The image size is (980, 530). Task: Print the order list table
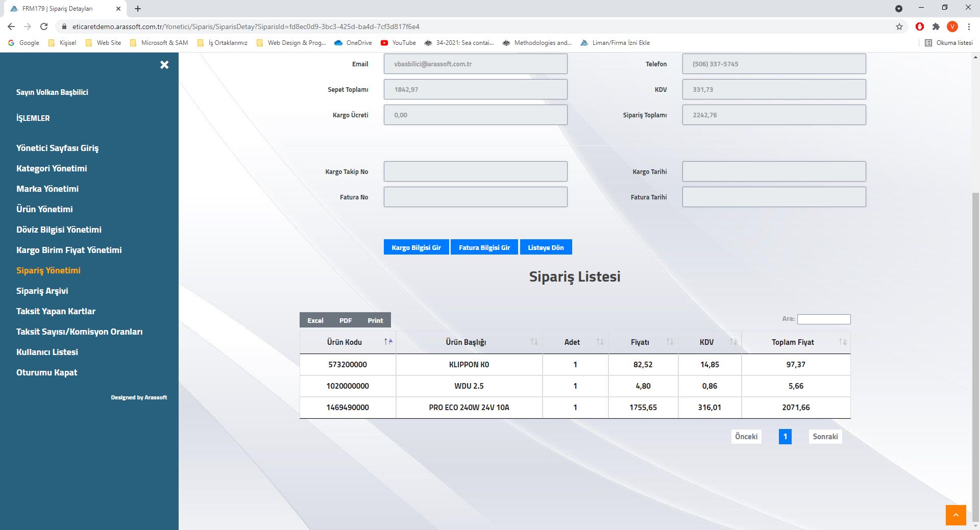pyautogui.click(x=375, y=320)
